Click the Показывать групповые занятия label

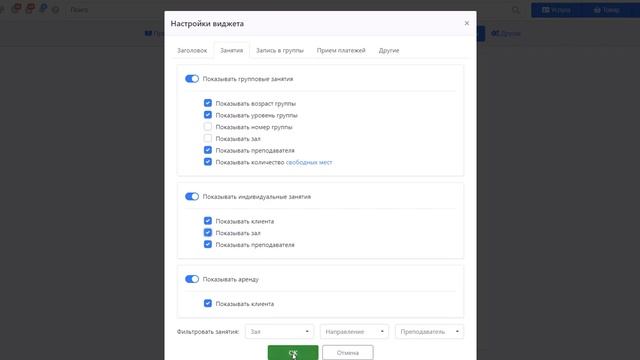pos(248,79)
